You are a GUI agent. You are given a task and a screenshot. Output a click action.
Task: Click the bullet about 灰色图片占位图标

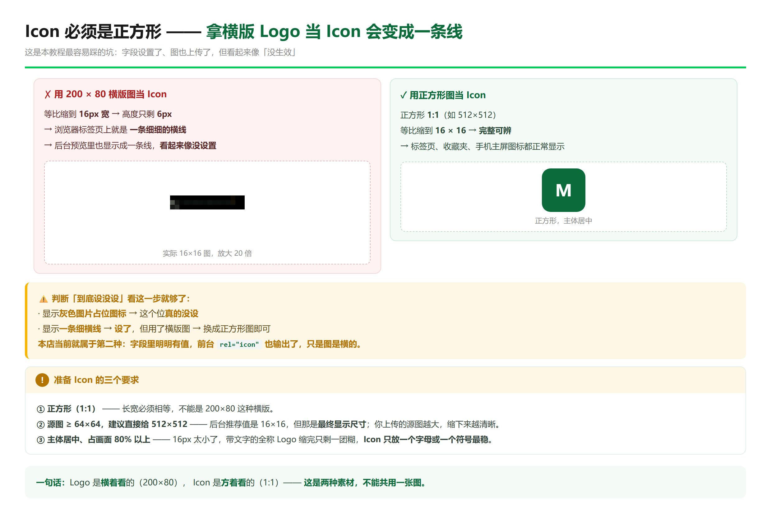point(118,314)
